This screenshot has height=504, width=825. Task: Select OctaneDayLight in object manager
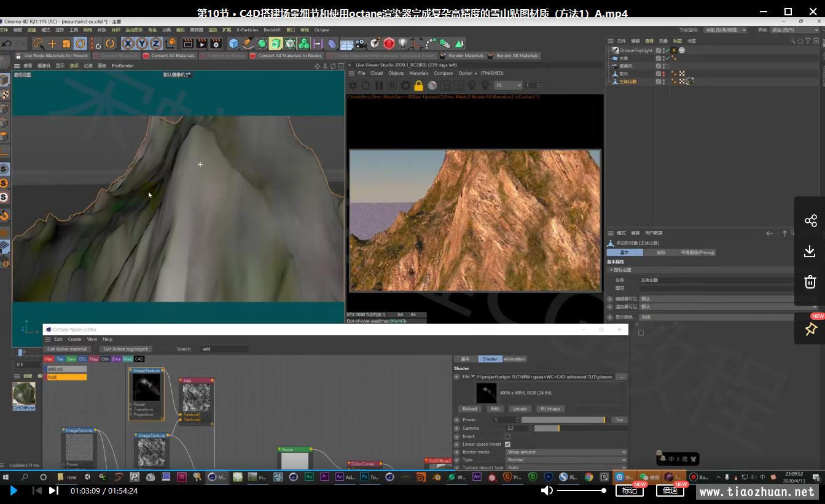pos(636,50)
